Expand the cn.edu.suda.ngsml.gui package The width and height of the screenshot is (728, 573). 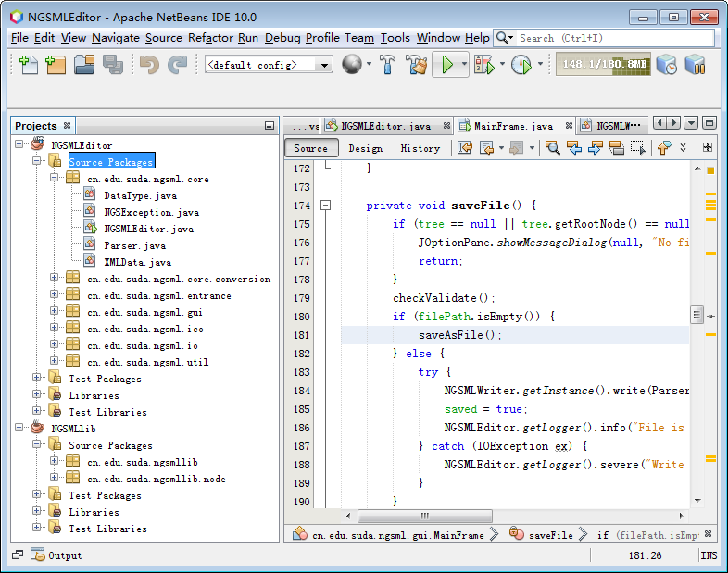tap(55, 311)
